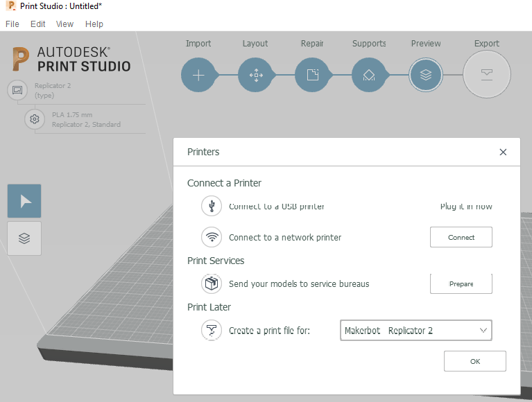The image size is (532, 402).
Task: Click the Supports step icon
Action: (x=369, y=75)
